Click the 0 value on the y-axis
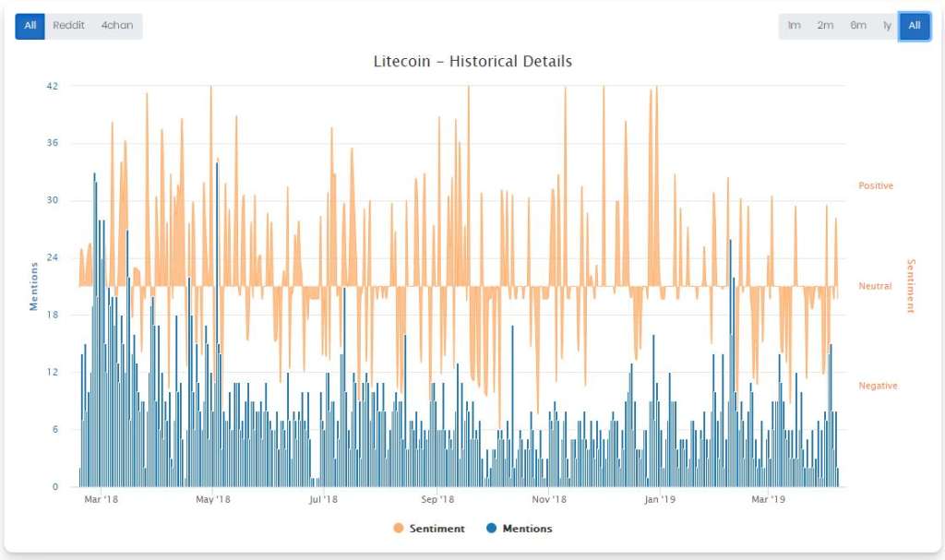 (x=55, y=486)
